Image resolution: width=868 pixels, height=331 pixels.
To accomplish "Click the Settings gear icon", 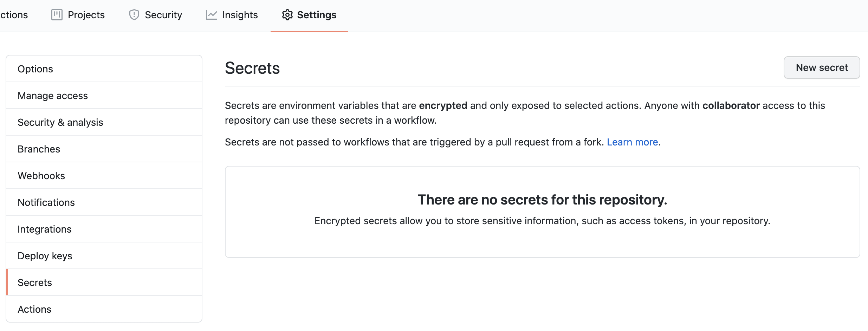I will 287,15.
